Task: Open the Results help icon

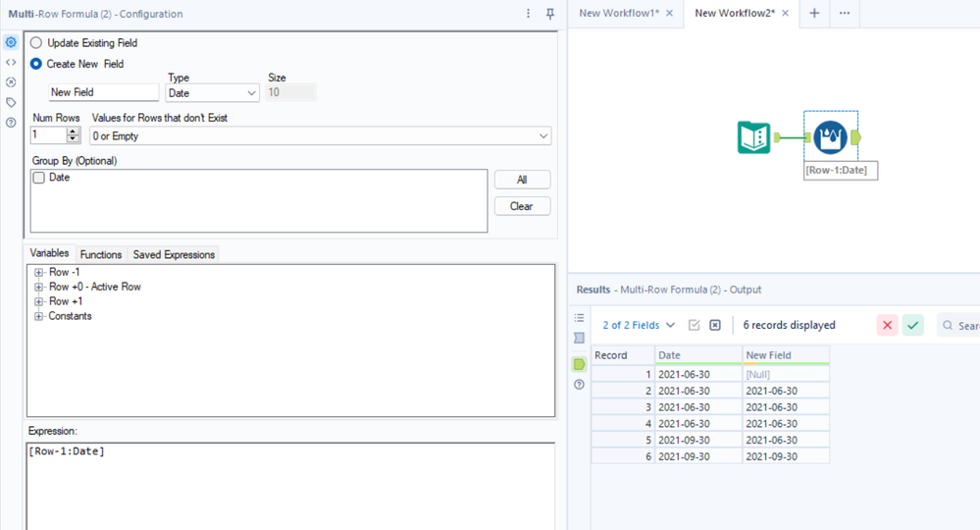Action: point(580,385)
